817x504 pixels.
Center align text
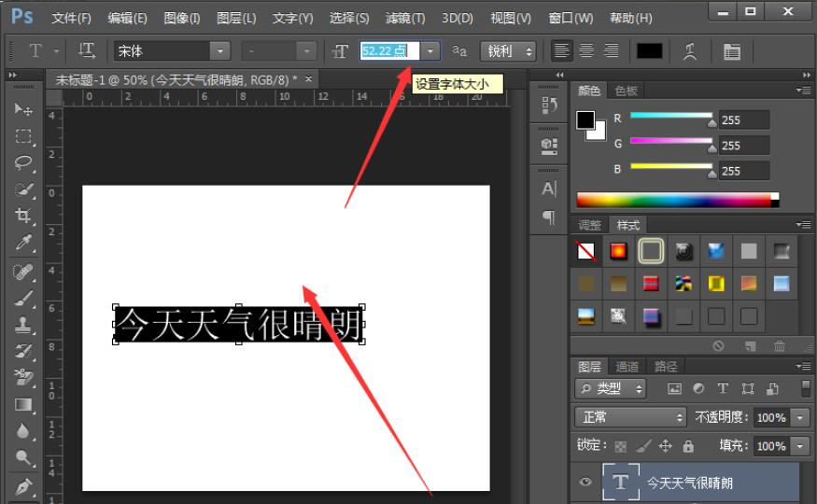[586, 50]
